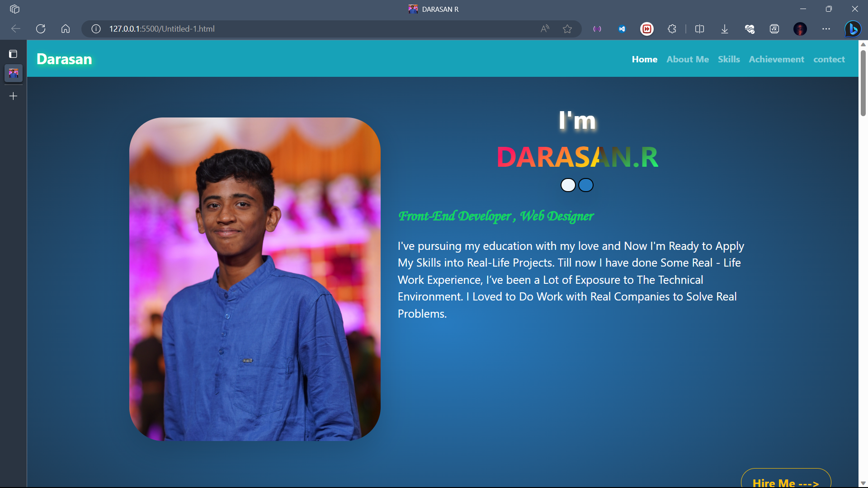The image size is (868, 488).
Task: Click the browser Refresh icon
Action: 41,29
